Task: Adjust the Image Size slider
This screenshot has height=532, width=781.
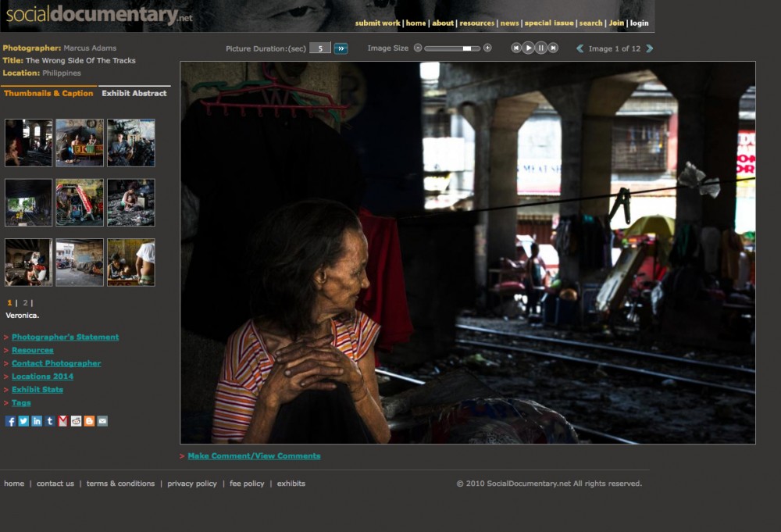Action: tap(467, 48)
